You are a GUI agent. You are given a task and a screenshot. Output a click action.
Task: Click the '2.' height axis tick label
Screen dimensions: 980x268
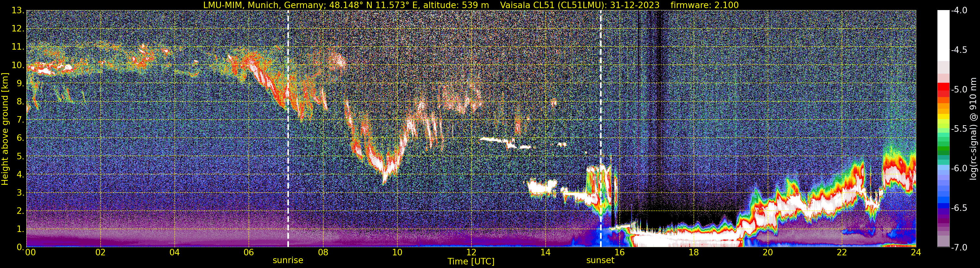(x=20, y=211)
